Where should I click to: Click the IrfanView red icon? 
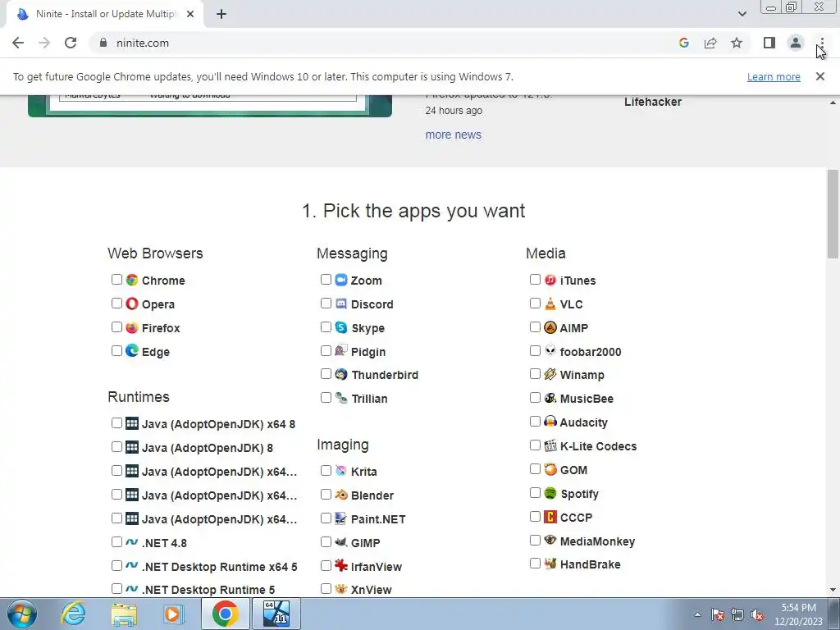tap(341, 566)
